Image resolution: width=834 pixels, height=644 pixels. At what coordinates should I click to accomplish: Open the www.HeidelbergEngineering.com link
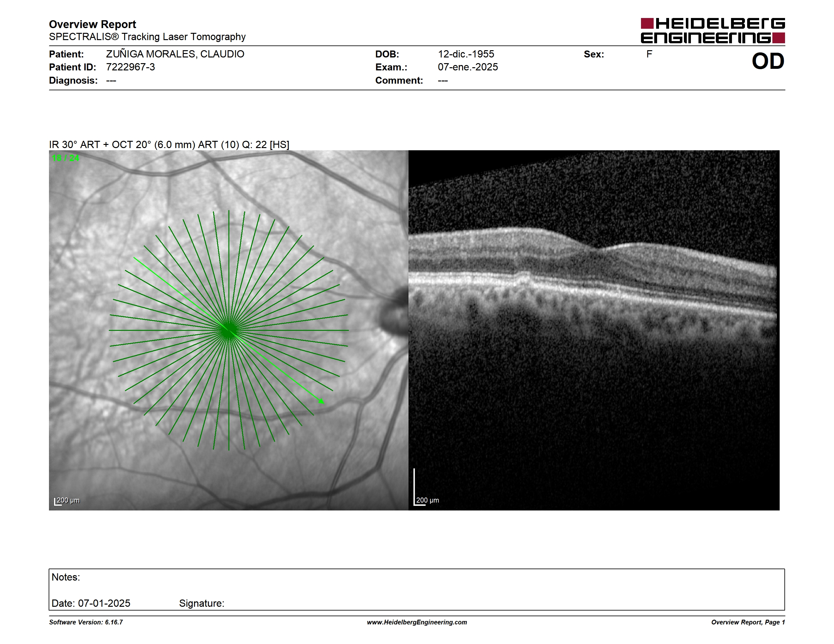point(417,622)
